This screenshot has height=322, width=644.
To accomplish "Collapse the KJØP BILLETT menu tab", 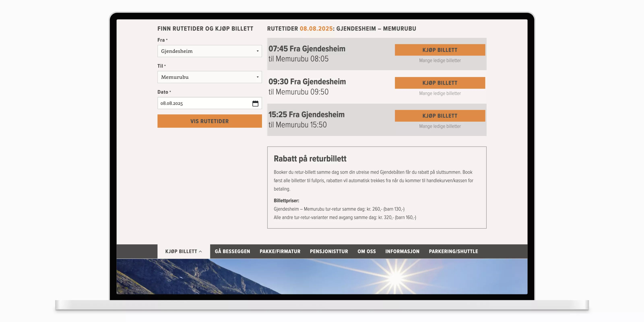I will tap(184, 252).
